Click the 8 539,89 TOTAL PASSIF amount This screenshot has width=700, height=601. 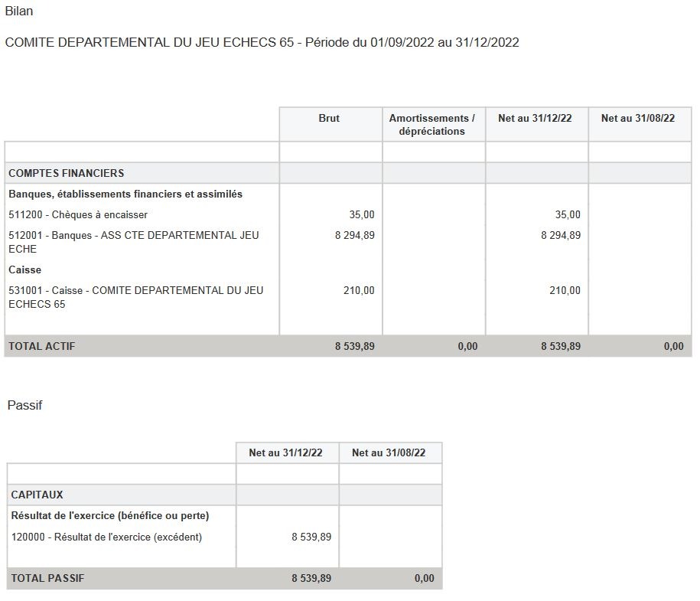311,579
